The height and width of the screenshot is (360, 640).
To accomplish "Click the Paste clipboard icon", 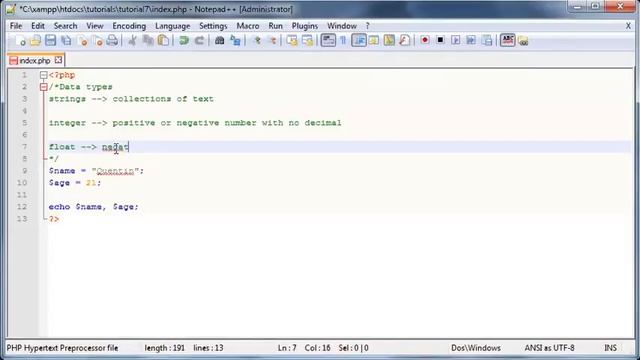I will point(163,40).
